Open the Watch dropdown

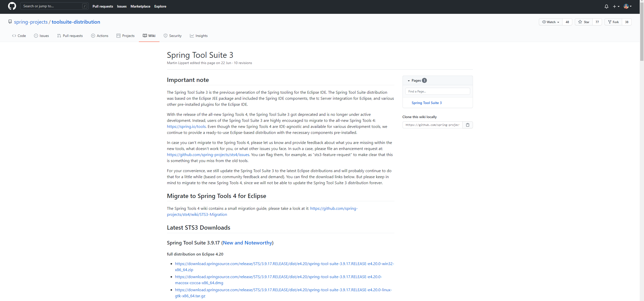point(550,22)
